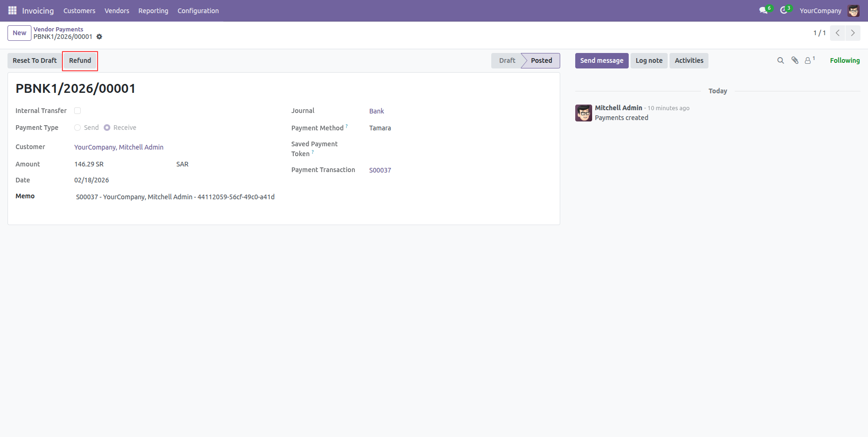Viewport: 868px width, 437px height.
Task: Open the Vendors menu
Action: tap(117, 11)
